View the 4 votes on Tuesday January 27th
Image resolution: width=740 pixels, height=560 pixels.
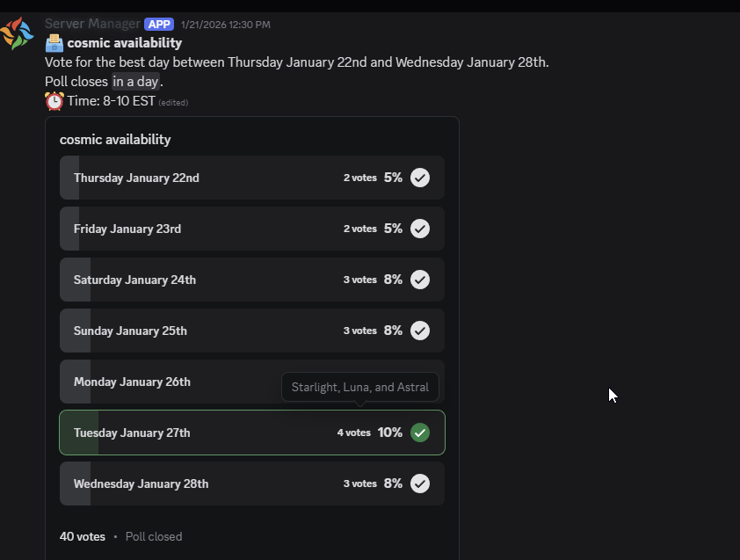pos(353,433)
